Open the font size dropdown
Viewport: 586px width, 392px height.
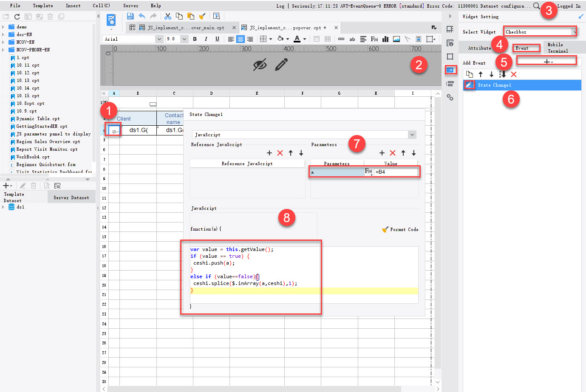[x=184, y=39]
